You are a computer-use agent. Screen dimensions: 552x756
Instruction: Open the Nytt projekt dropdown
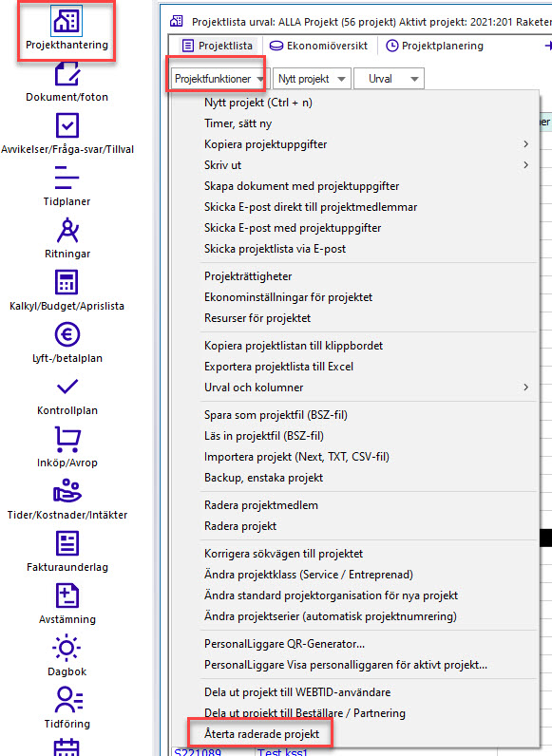312,79
